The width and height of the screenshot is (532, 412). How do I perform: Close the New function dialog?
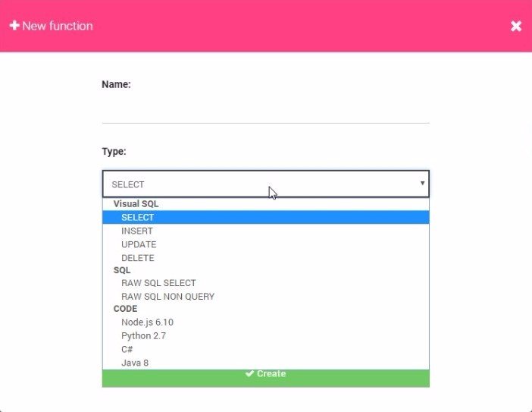pyautogui.click(x=516, y=26)
